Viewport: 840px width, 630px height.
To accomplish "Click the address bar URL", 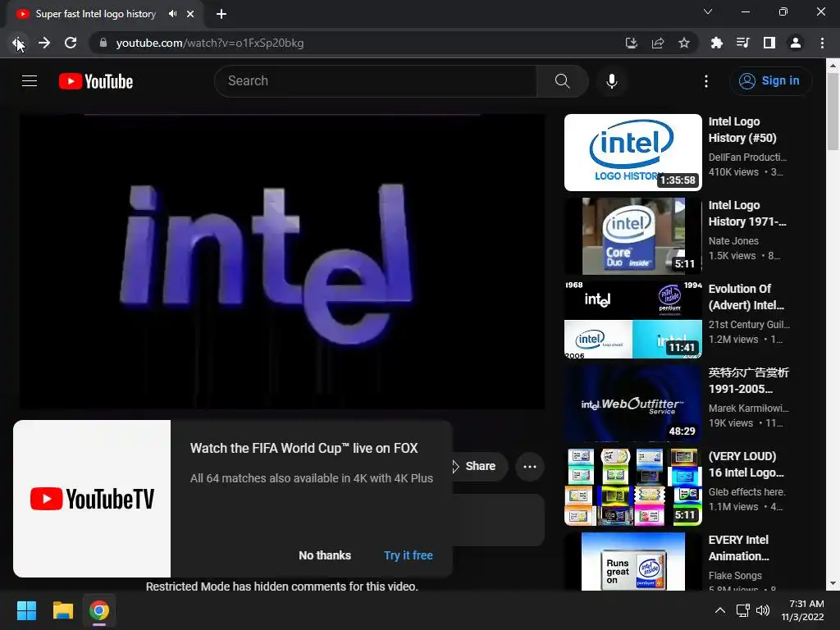I will tap(209, 43).
